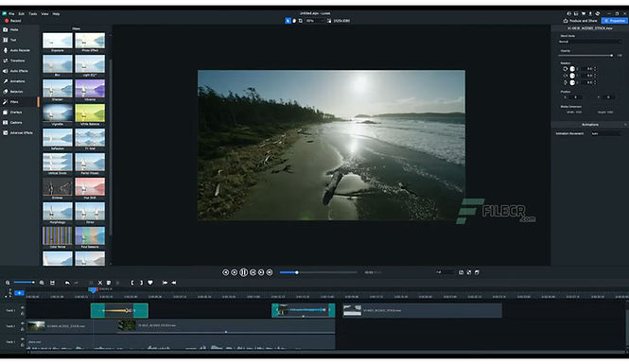This screenshot has height=364, width=629.
Task: Open the Audio Effects panel
Action: click(16, 71)
